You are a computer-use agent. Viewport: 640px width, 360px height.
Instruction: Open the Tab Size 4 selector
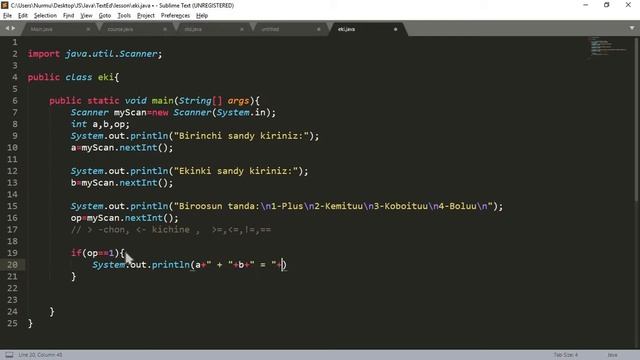point(566,355)
